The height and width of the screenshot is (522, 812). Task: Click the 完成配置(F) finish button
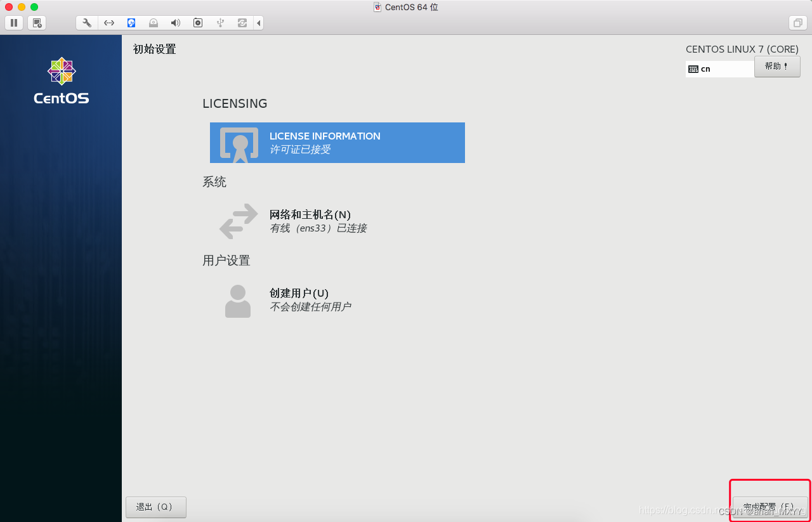click(769, 507)
